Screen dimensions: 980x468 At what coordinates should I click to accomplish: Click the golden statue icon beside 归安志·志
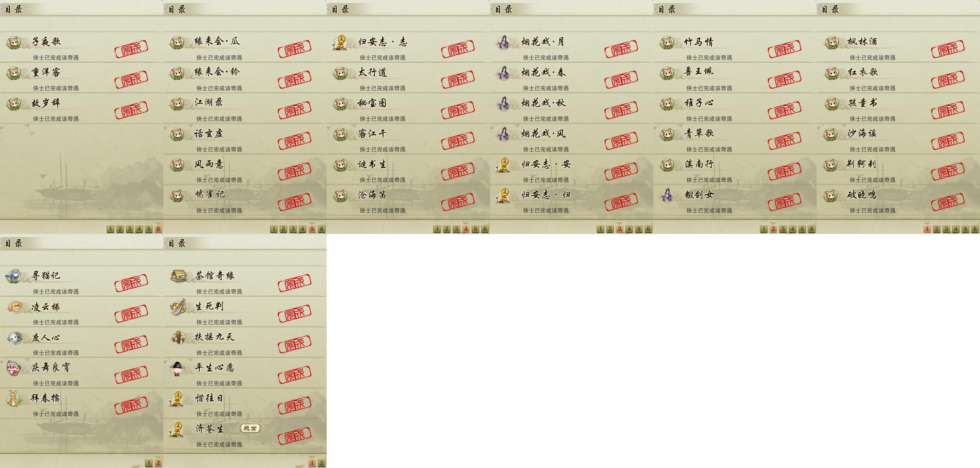(340, 42)
